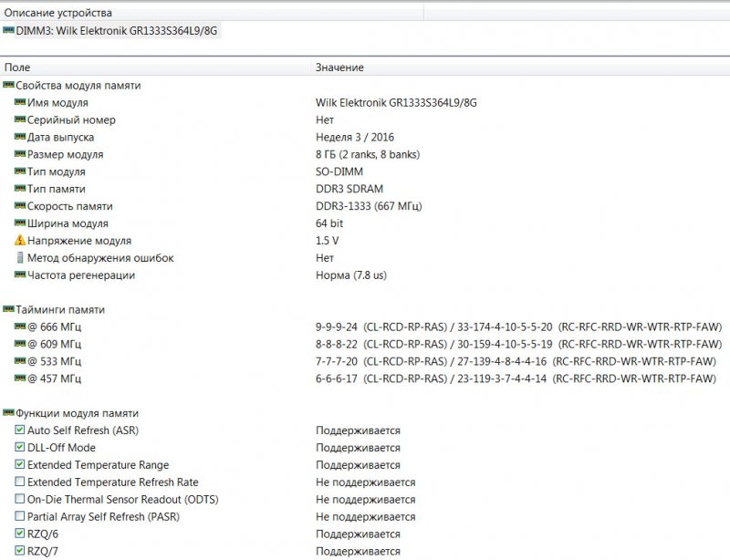Toggle the DLL-Off Mode checkbox
This screenshot has width=730, height=560.
coord(20,448)
